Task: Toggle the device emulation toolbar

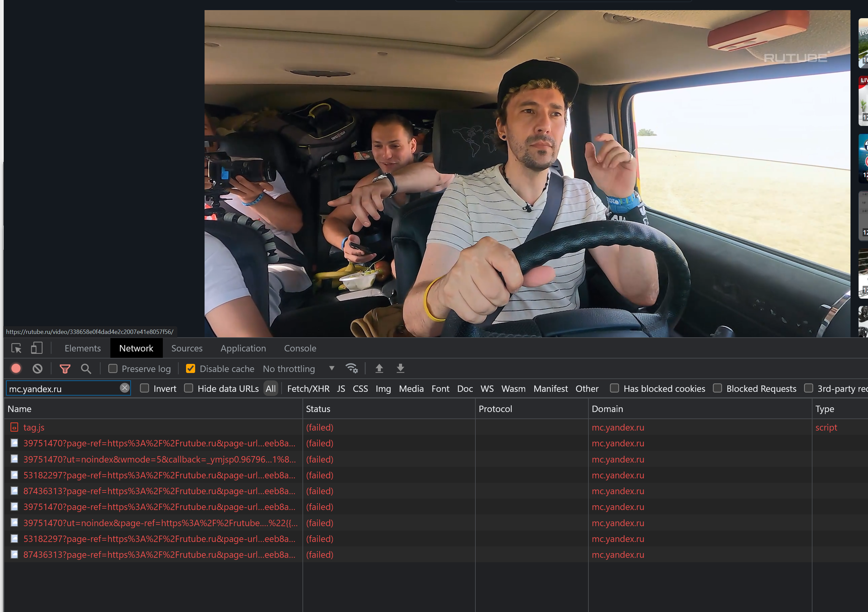Action: pos(37,348)
